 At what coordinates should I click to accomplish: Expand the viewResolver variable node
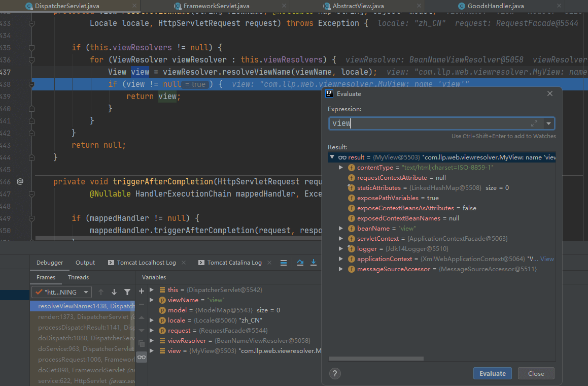(x=152, y=340)
